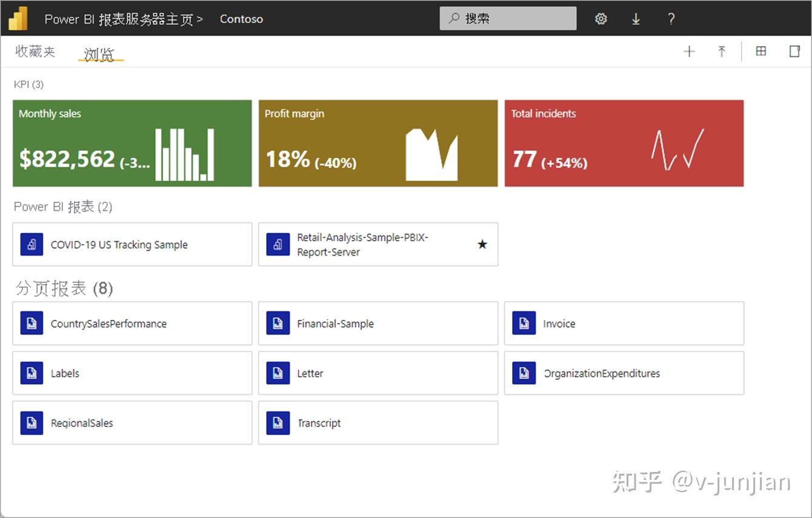
Task: Click the plus icon to add new item
Action: (689, 51)
